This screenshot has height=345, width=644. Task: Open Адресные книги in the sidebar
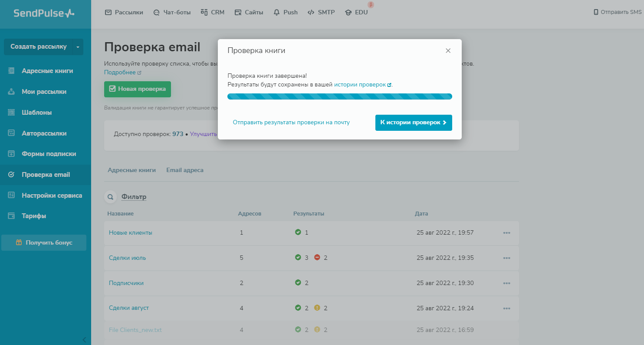tap(47, 71)
